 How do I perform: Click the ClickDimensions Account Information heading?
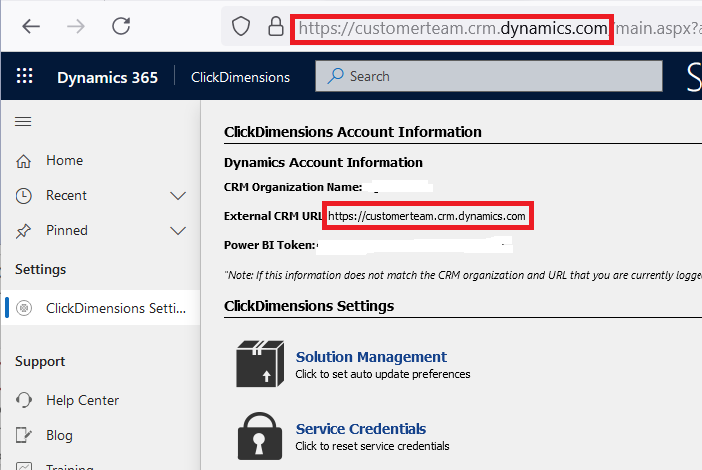click(x=353, y=132)
